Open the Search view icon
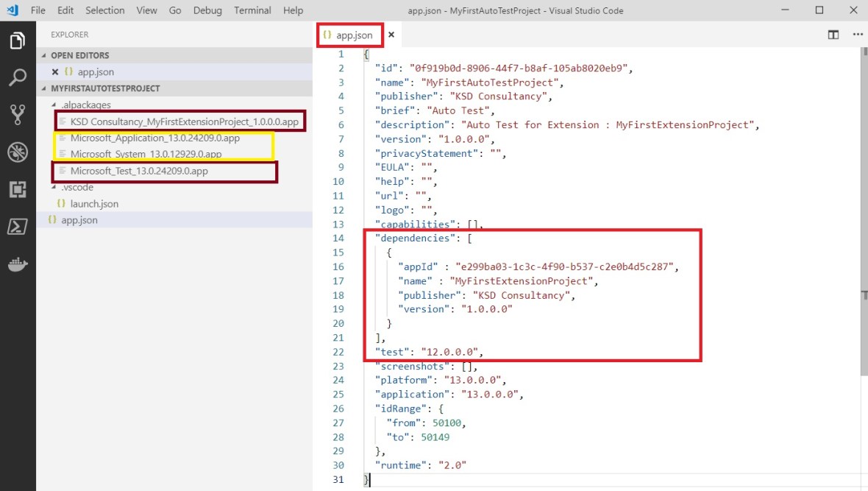 pyautogui.click(x=18, y=77)
